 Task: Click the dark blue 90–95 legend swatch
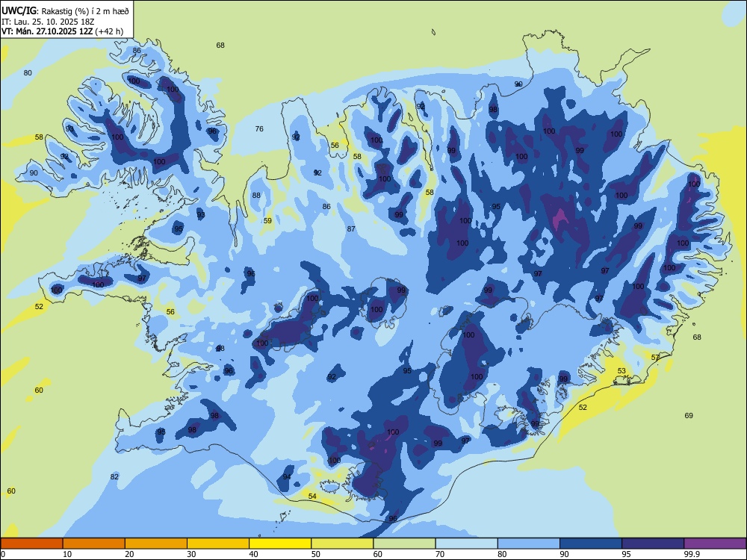coord(591,544)
